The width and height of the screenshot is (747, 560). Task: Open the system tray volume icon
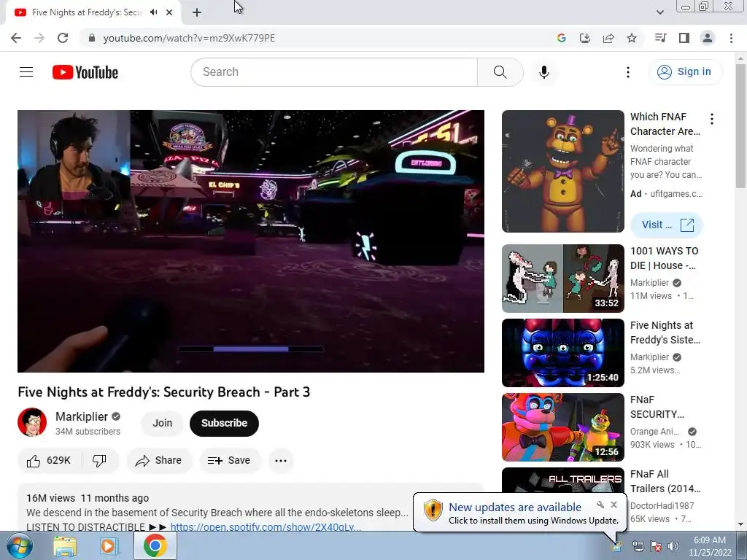point(673,546)
